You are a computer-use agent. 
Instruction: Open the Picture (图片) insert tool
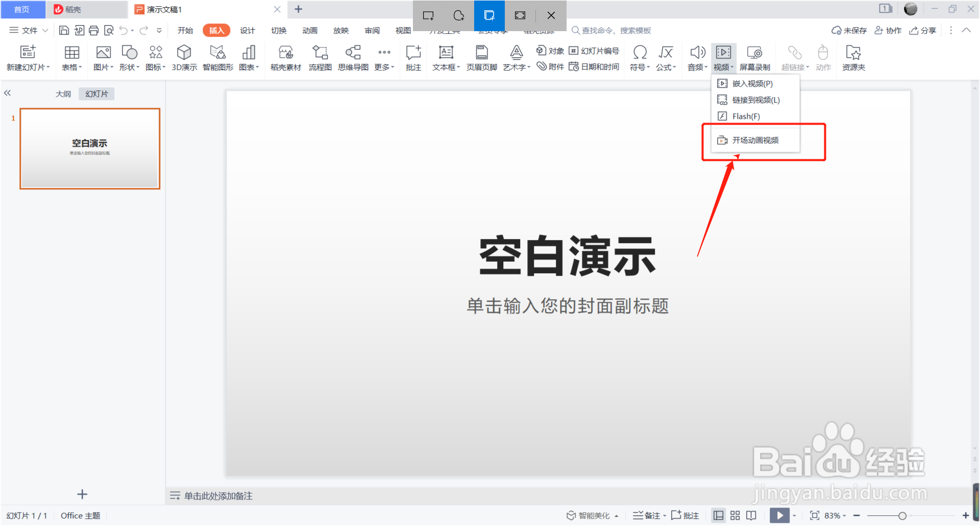pos(103,52)
